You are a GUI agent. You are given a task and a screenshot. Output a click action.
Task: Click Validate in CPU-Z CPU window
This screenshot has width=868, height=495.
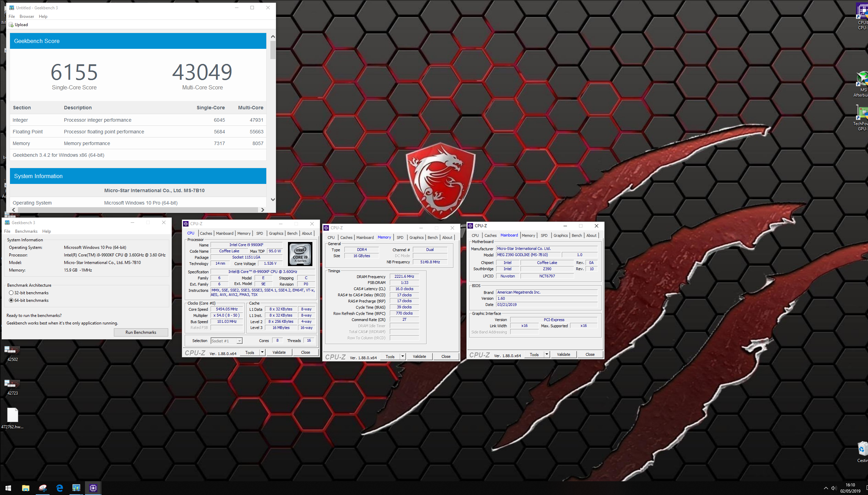(x=279, y=352)
